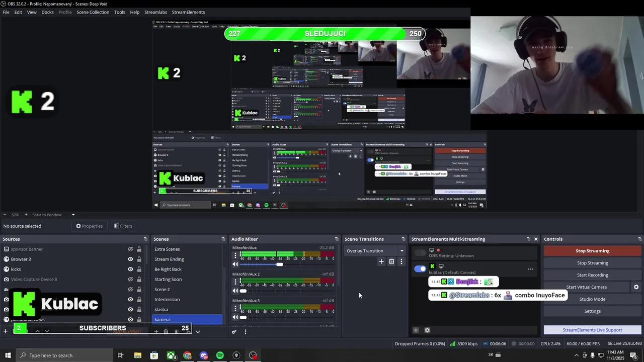Open kublac output three-dot menu
The width and height of the screenshot is (644, 362).
tap(530, 269)
